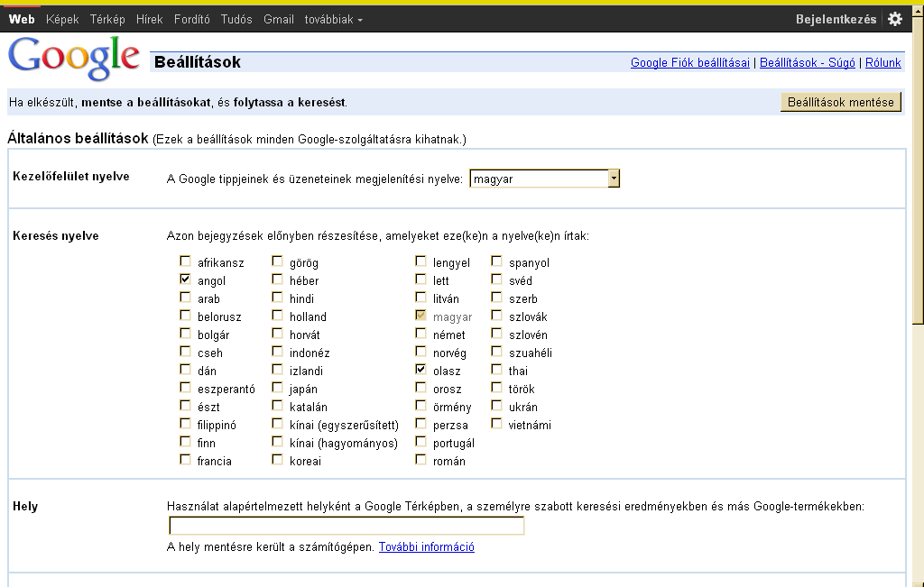Open the interface language dropdown showing magyar
924x587 pixels.
(544, 179)
